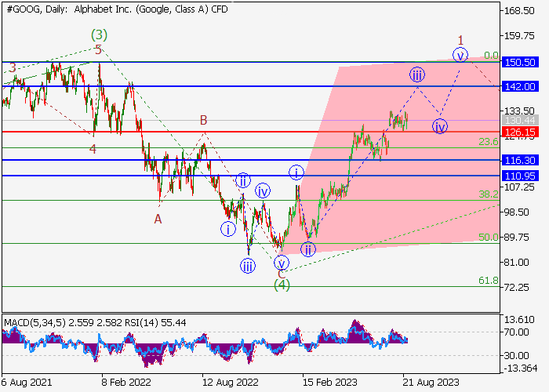Screen dimensions: 549x392
Task: Click the 8 Feb 2022 date label
Action: click(x=126, y=382)
